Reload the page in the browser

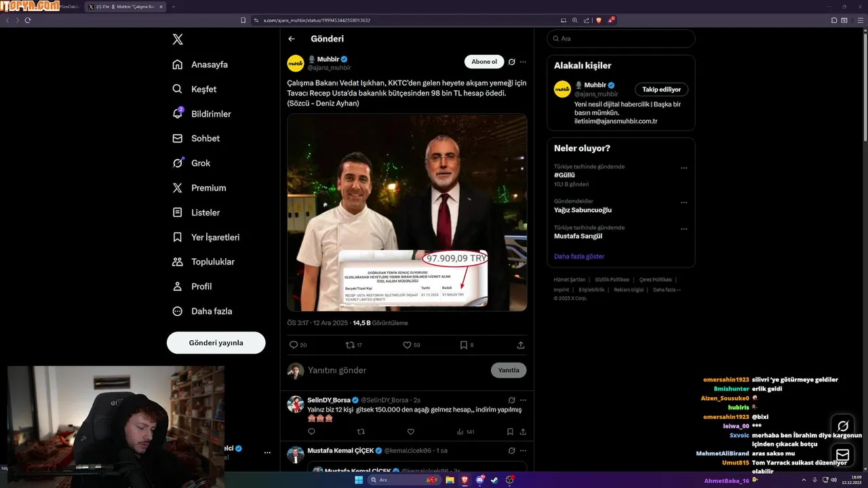tap(28, 20)
